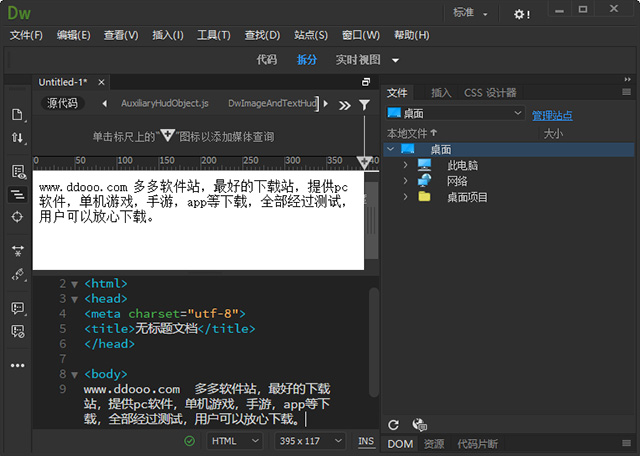Open the workspace dropdown labeled 标准
640x456 pixels.
470,13
